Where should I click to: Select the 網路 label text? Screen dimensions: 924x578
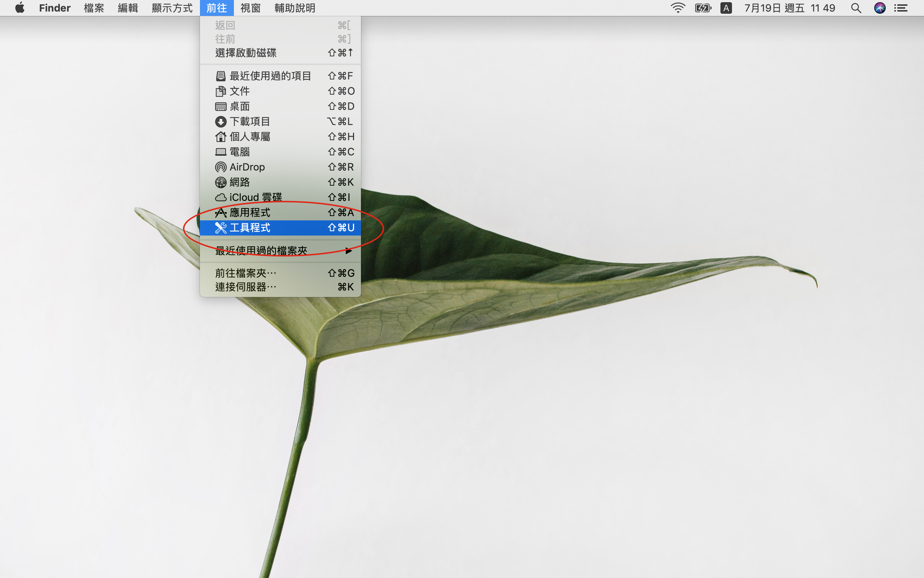click(240, 182)
